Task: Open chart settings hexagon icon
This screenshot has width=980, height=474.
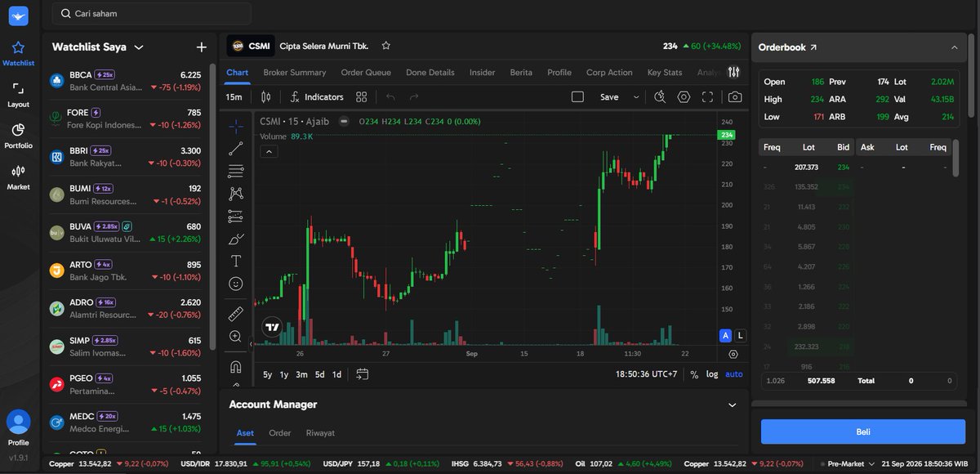Action: click(684, 96)
